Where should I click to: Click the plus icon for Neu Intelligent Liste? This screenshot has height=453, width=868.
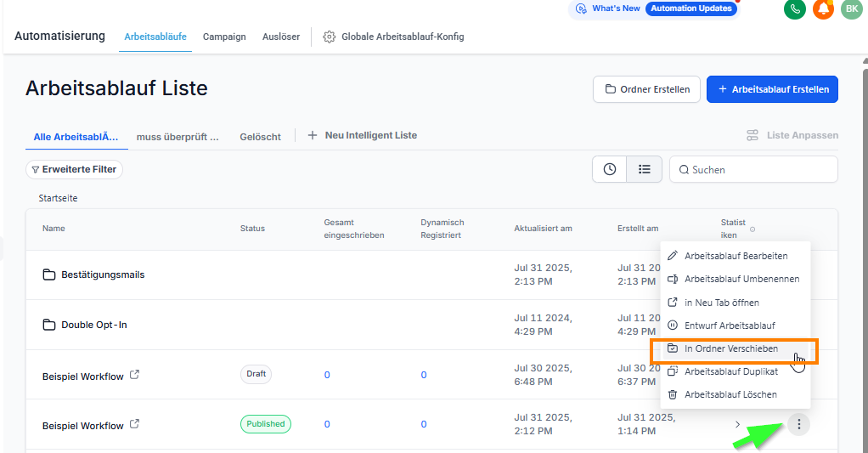[313, 135]
